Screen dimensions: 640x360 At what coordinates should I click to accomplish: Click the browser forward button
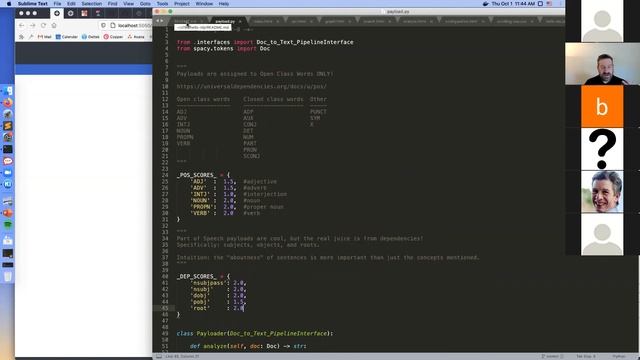[33, 25]
